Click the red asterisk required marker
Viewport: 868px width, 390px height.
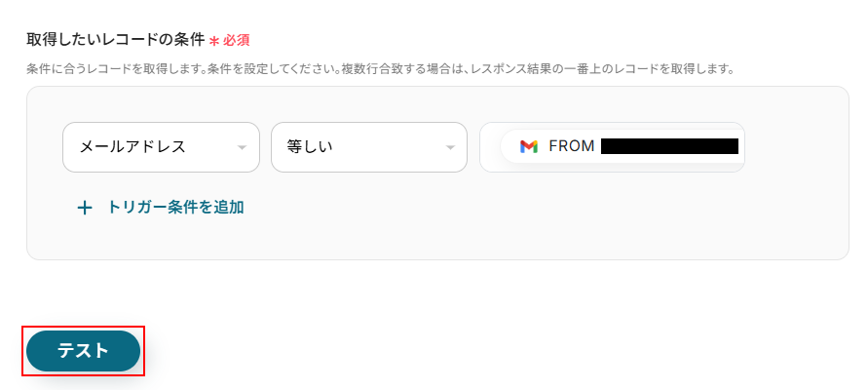click(x=213, y=41)
